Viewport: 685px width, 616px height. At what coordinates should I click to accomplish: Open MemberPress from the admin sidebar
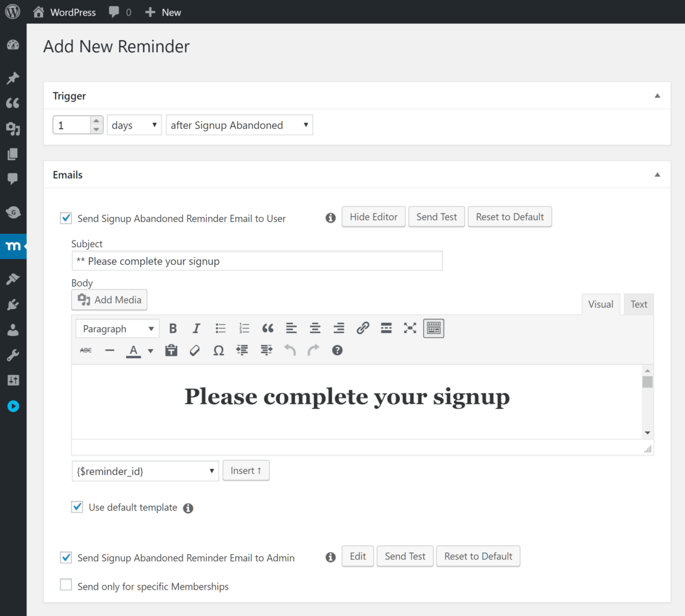[x=13, y=246]
